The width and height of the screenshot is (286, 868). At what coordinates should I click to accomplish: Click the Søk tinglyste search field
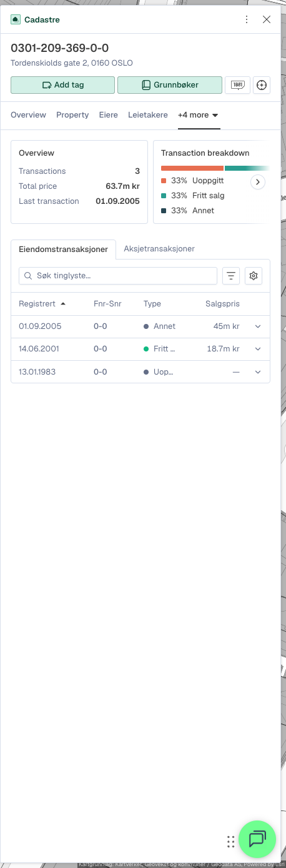[118, 276]
